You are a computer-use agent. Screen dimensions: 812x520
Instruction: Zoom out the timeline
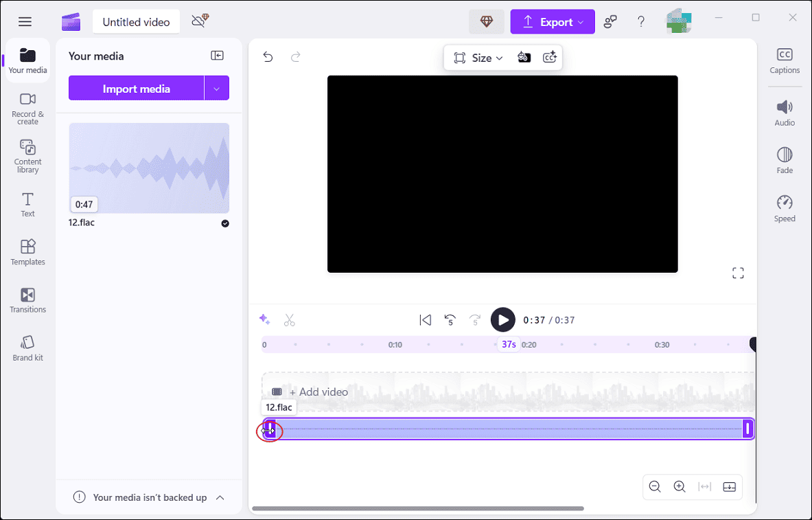pyautogui.click(x=655, y=487)
